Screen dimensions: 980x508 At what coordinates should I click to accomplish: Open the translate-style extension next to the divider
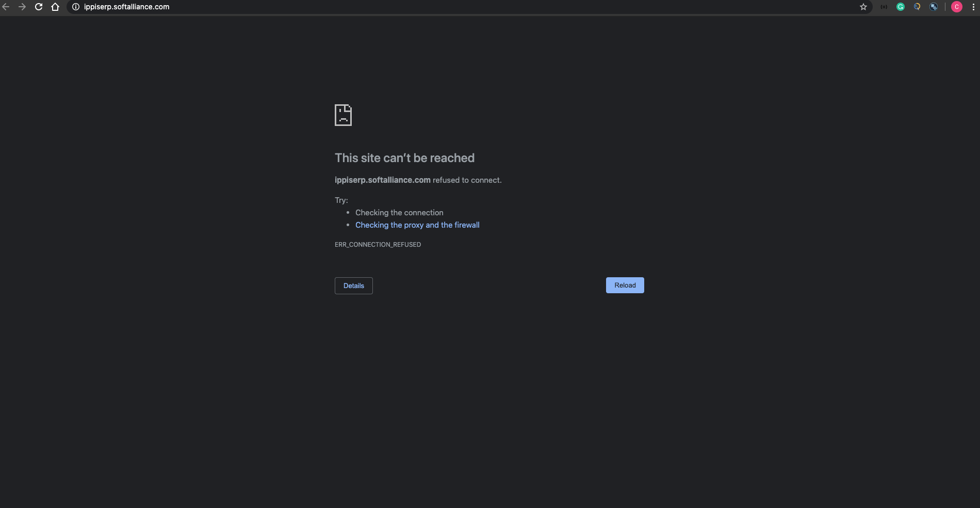[x=934, y=7]
